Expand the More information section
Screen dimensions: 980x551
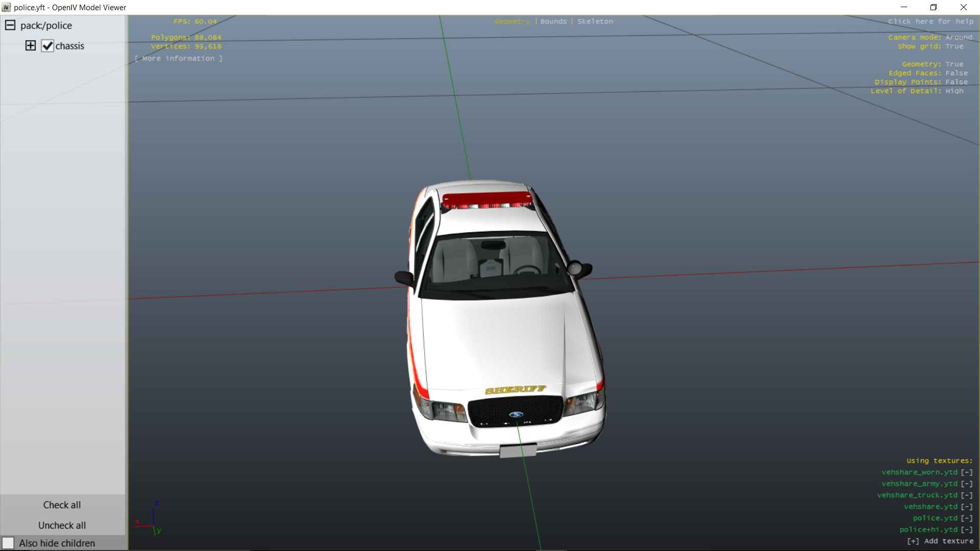click(x=179, y=59)
